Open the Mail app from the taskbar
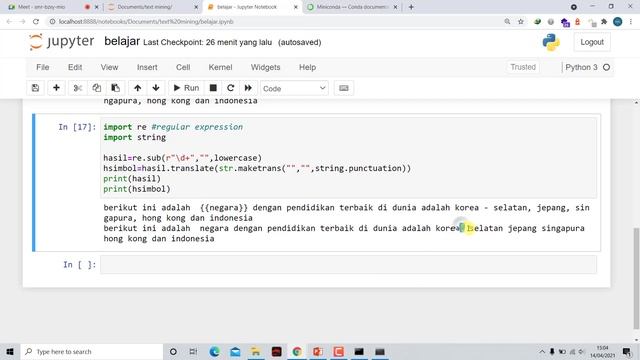Image resolution: width=640 pixels, height=360 pixels. point(235,351)
